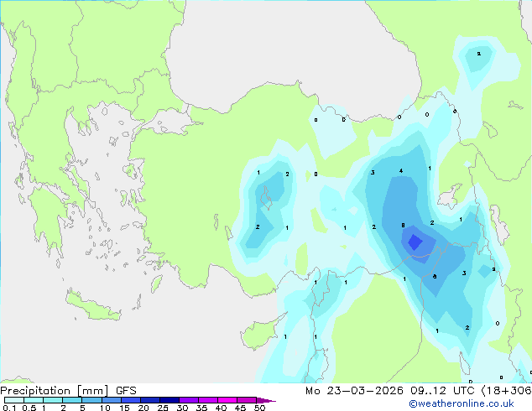
Task: Select the 25–30 mm navy legend swatch
Action: point(170,400)
